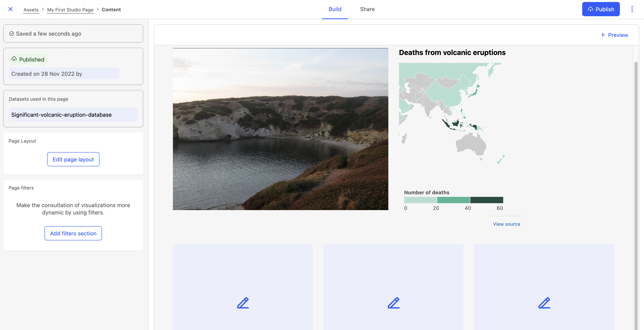Click the pencil icon in the middle empty block
This screenshot has width=644, height=330.
click(x=393, y=302)
